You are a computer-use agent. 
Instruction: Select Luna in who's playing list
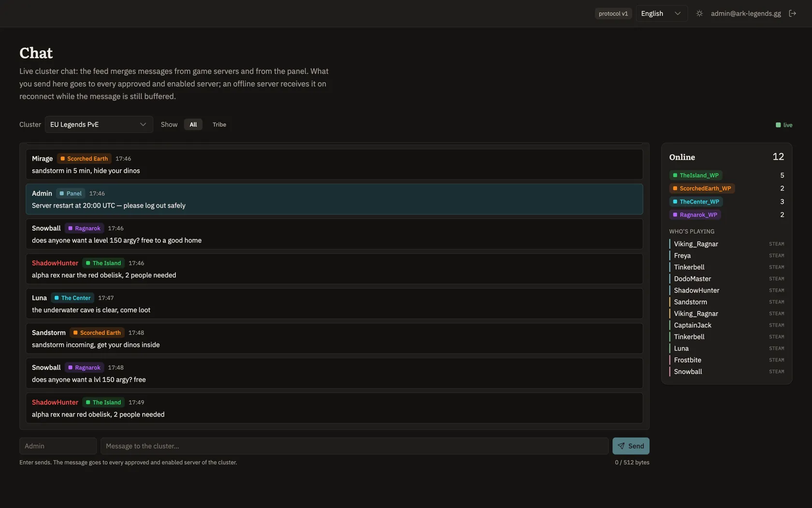click(x=726, y=348)
